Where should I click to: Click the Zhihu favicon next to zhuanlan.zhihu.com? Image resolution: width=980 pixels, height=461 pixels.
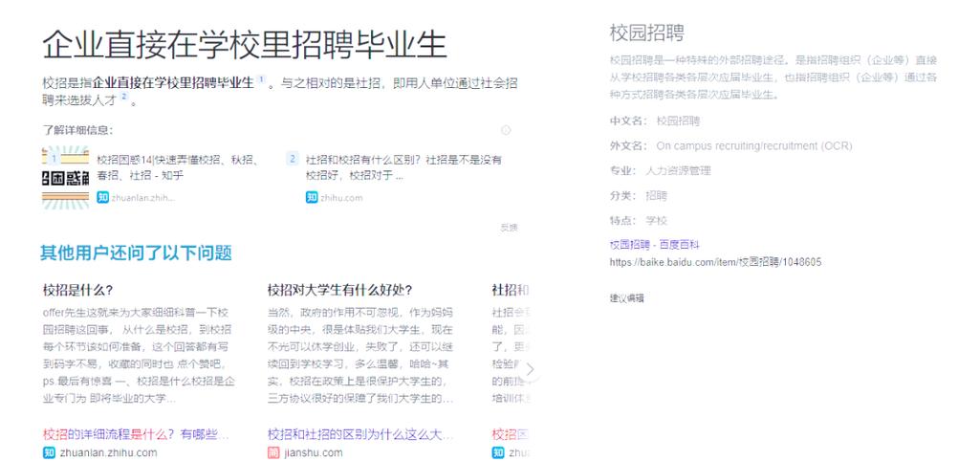coord(49,452)
